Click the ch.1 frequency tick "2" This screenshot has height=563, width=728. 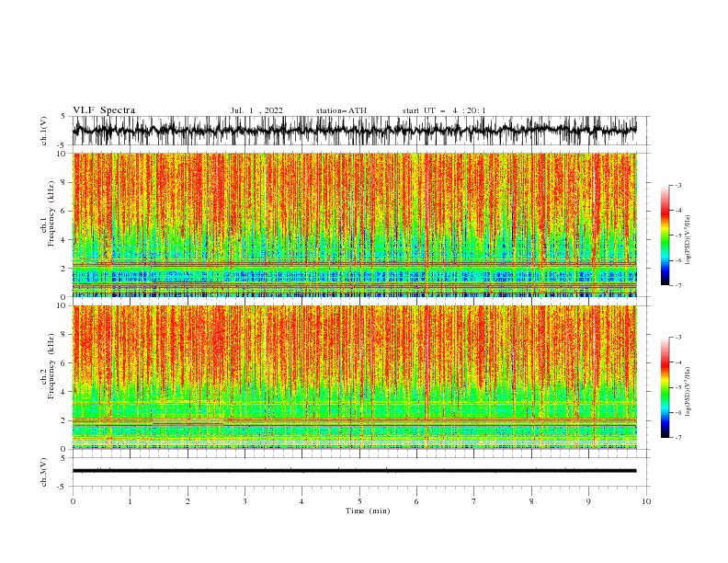pyautogui.click(x=63, y=269)
